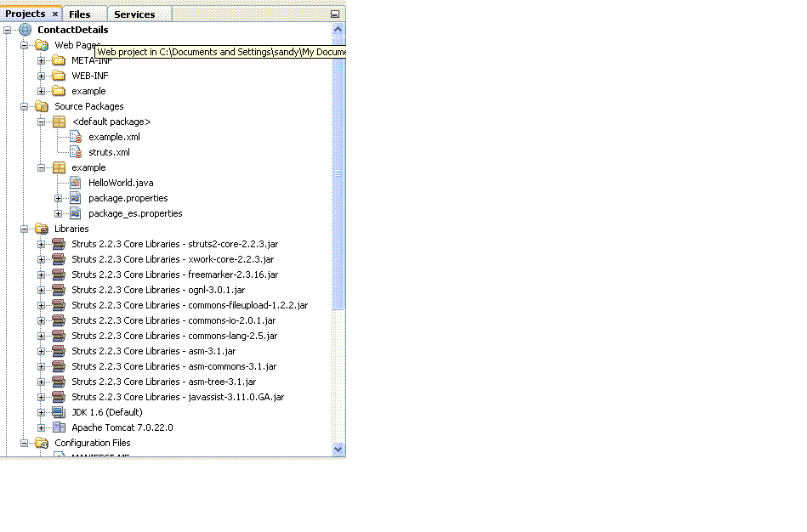Select the asm-commons-3.1.jar library row
This screenshot has width=807, height=532.
174,366
